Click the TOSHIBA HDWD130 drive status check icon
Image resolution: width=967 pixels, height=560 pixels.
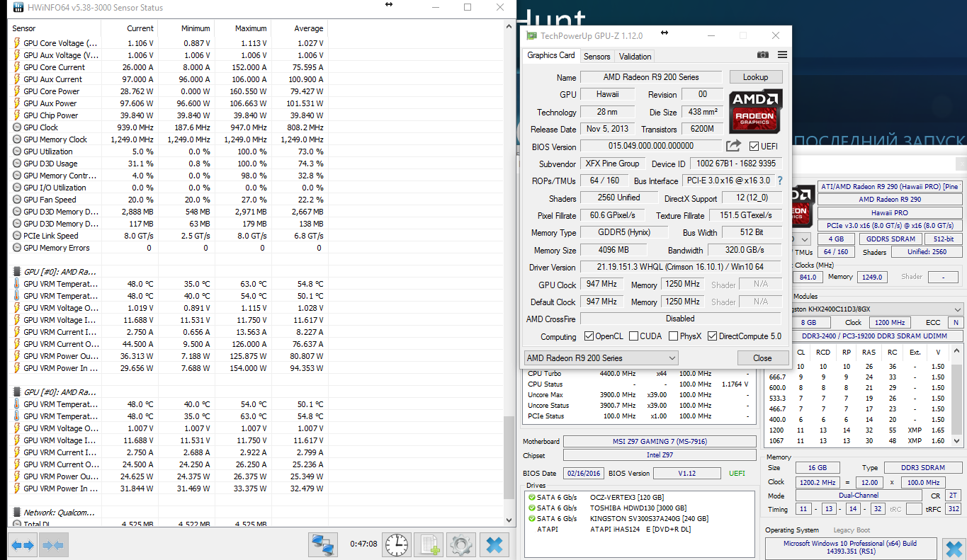click(x=531, y=508)
